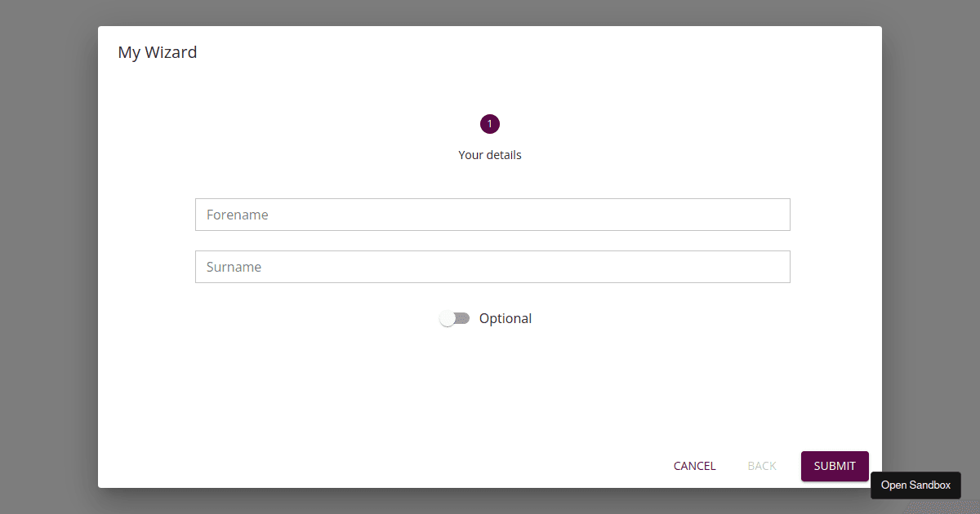Focus the Forename field to enter a name

pyautogui.click(x=492, y=214)
